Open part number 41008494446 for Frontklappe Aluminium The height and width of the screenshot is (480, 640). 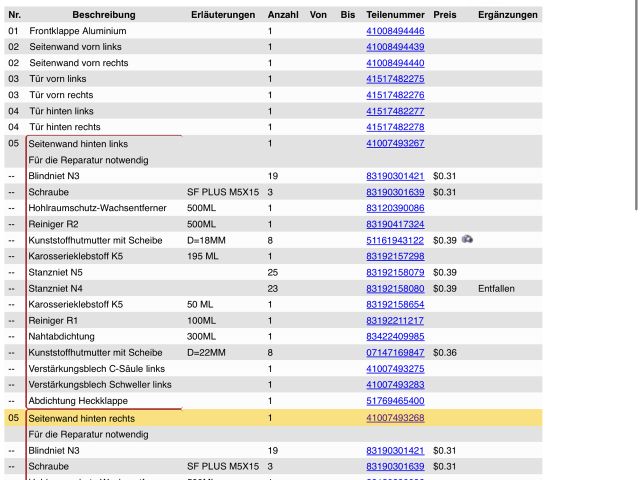click(x=395, y=31)
